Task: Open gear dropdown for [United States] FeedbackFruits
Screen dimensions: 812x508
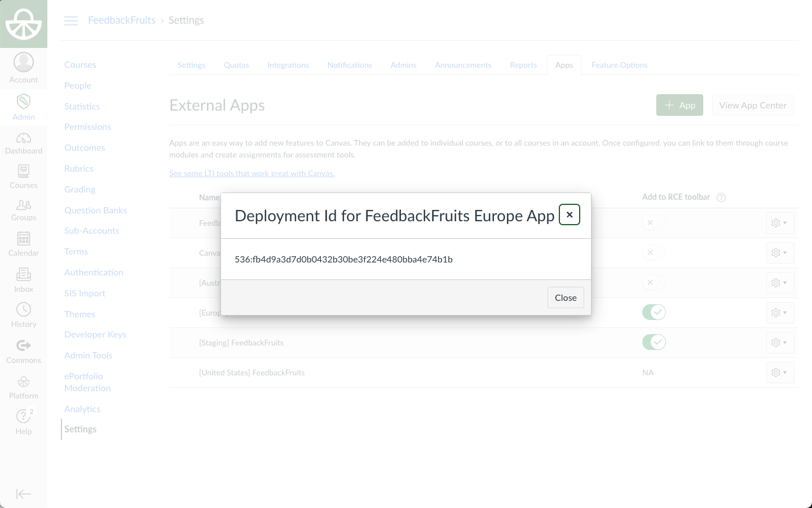Action: tap(780, 373)
